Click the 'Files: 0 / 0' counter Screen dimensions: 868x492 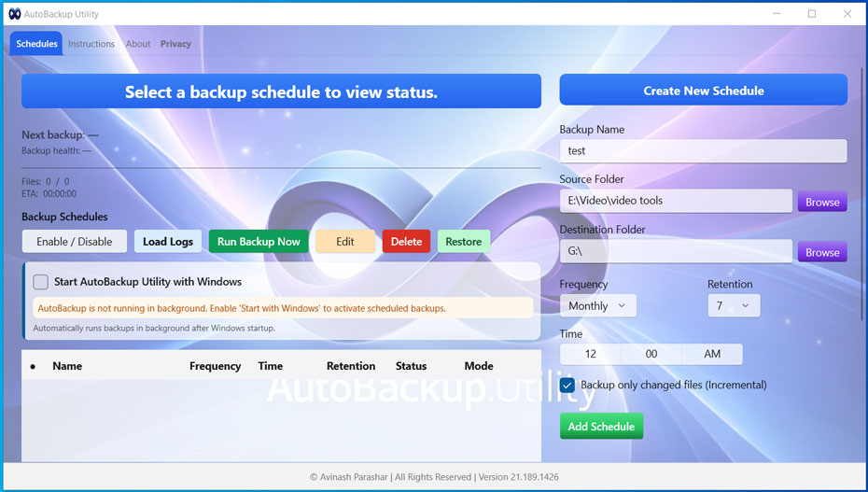46,181
